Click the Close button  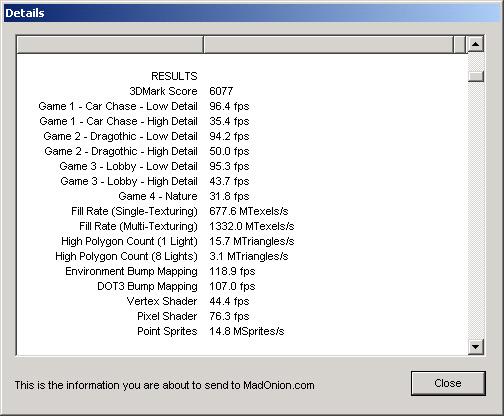click(448, 383)
